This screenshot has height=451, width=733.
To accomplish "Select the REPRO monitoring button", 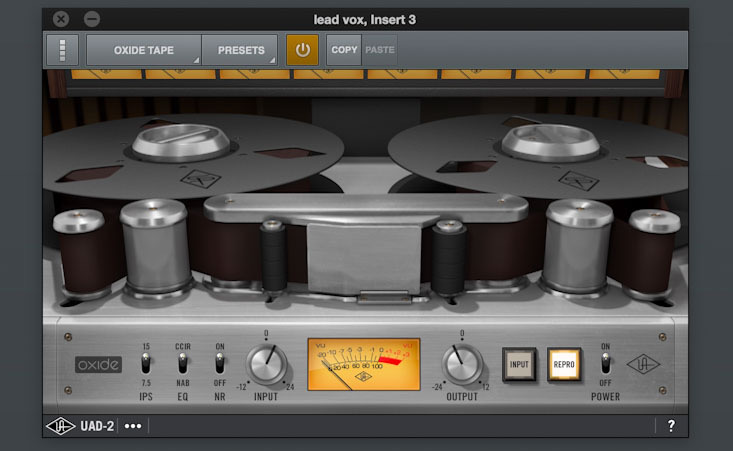I will click(x=564, y=365).
